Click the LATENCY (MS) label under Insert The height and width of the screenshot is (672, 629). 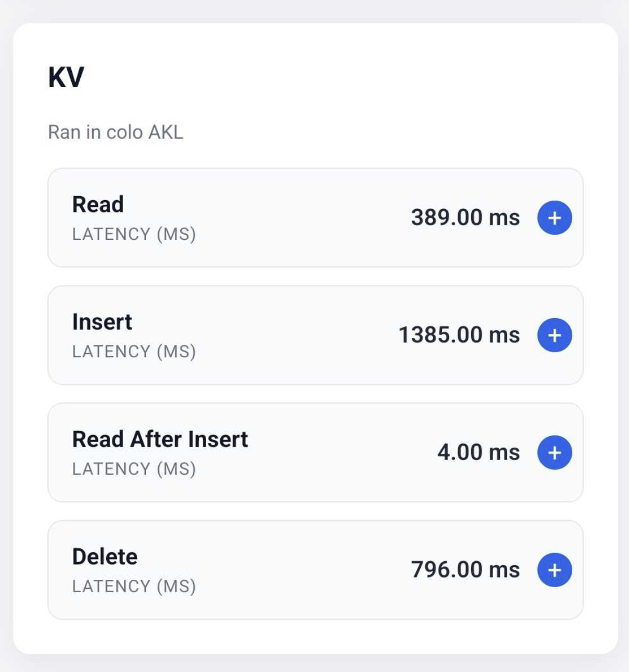pyautogui.click(x=134, y=351)
